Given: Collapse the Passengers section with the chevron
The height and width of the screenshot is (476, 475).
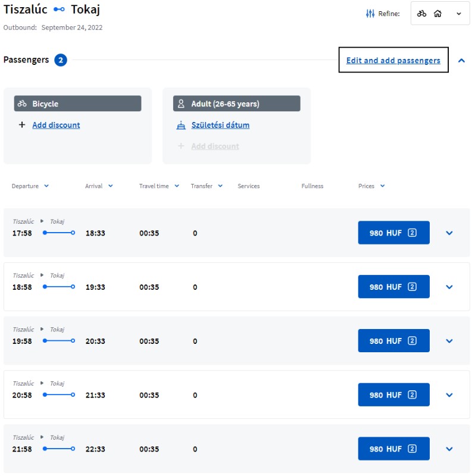Looking at the screenshot, I should 461,60.
